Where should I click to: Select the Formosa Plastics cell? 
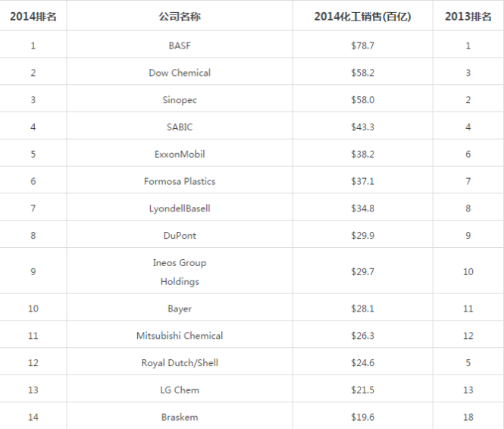tap(180, 181)
